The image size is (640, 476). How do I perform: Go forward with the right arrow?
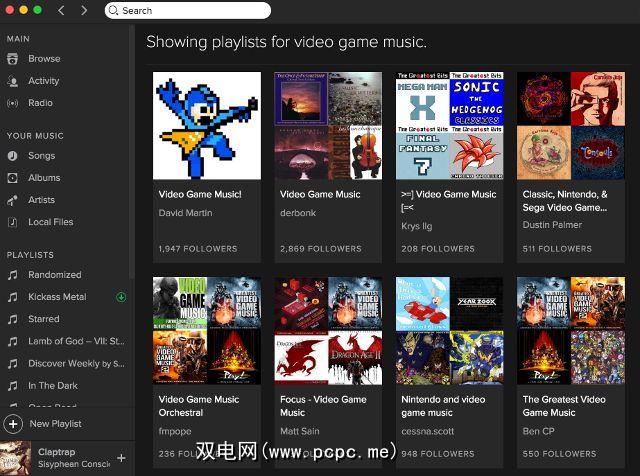[x=84, y=10]
